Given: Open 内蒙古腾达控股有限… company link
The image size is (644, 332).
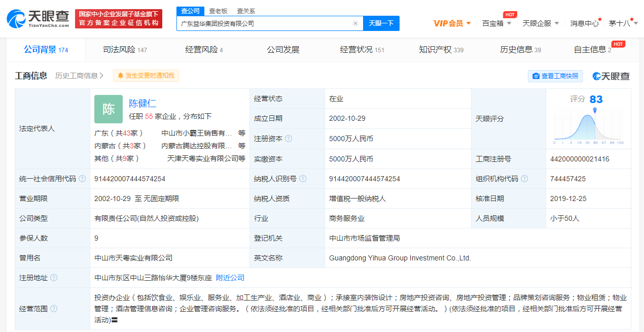Looking at the screenshot, I should [x=196, y=146].
